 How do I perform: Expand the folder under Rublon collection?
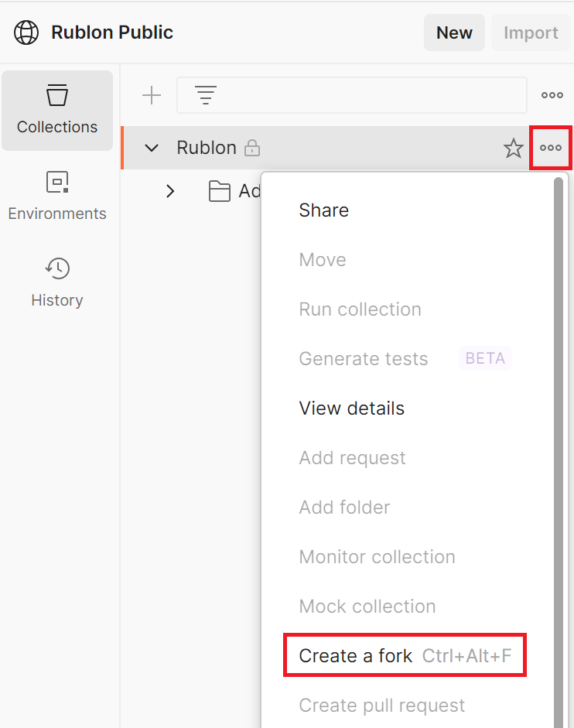171,191
